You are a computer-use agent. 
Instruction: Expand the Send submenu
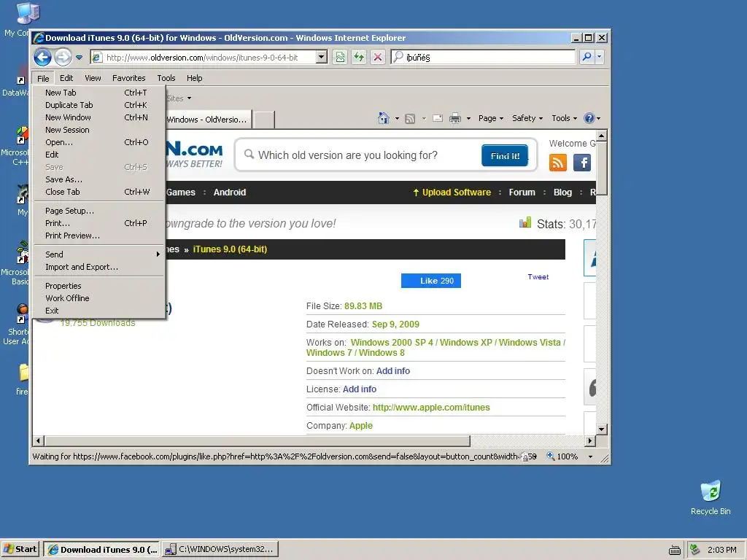[99, 254]
